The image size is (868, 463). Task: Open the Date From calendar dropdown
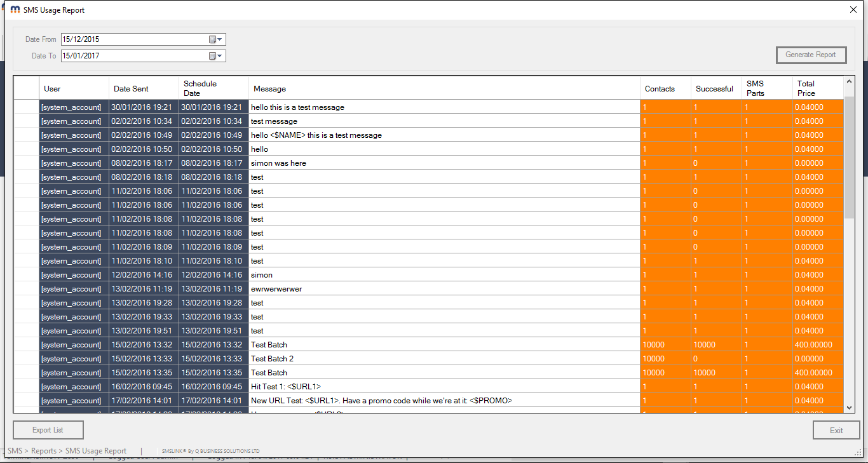pos(216,39)
